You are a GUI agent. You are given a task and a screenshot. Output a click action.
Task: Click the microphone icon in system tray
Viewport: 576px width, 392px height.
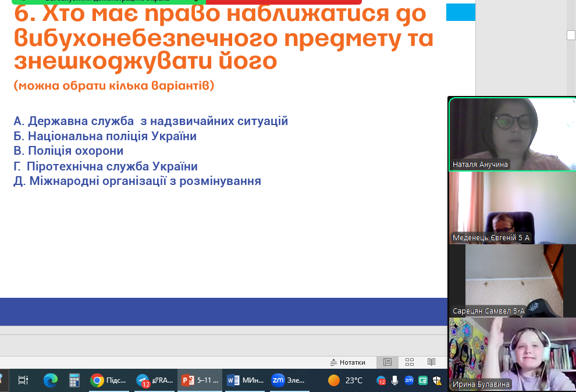pos(395,380)
